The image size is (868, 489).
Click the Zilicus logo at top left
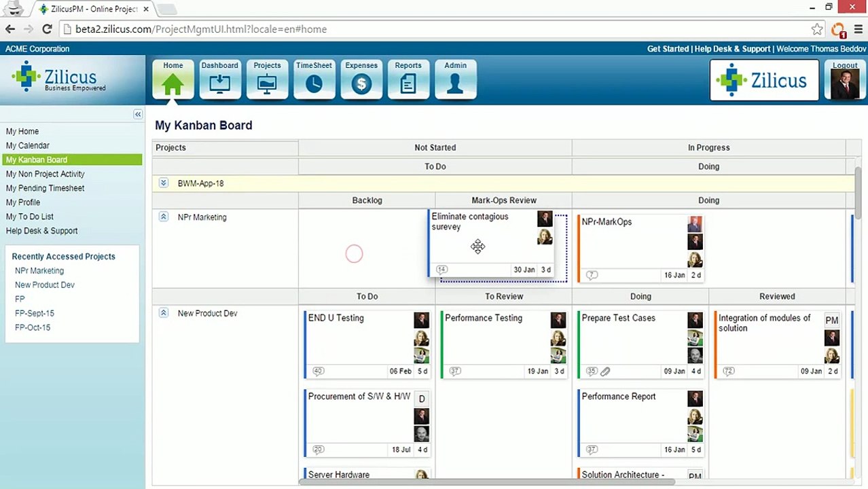coord(59,78)
